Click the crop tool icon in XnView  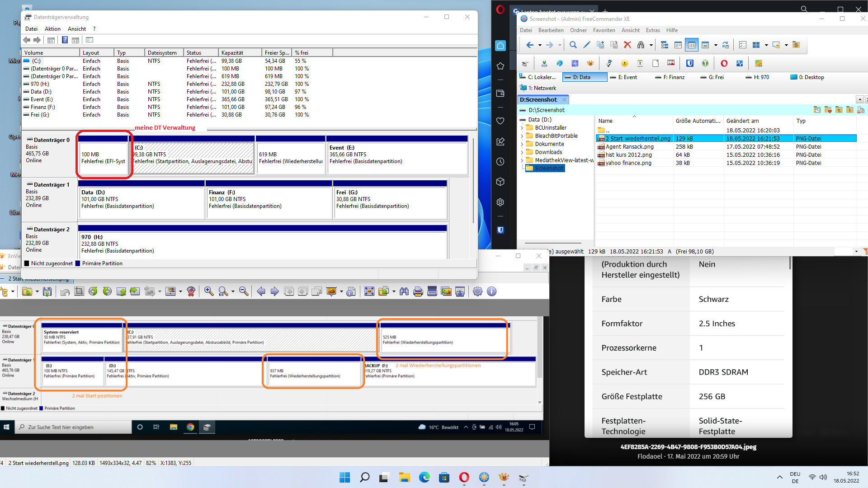pyautogui.click(x=79, y=291)
